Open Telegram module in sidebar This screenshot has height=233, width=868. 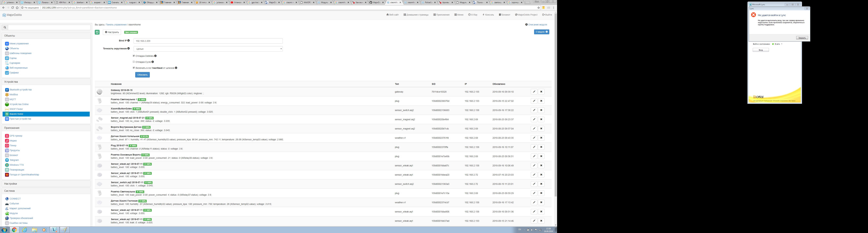14,160
